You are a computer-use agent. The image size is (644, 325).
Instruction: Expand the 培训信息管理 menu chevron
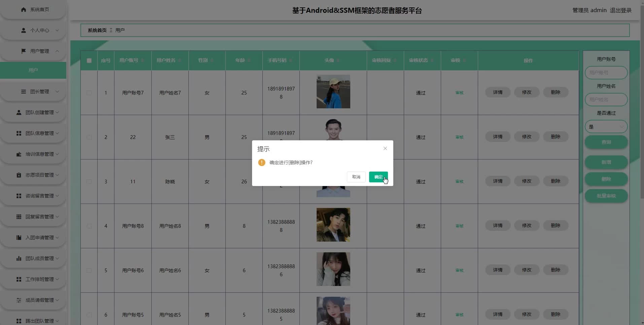pyautogui.click(x=57, y=154)
